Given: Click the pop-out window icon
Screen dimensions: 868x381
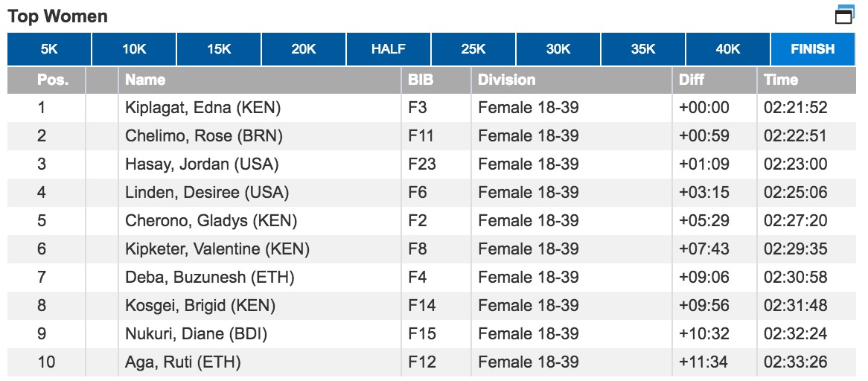Looking at the screenshot, I should point(844,15).
